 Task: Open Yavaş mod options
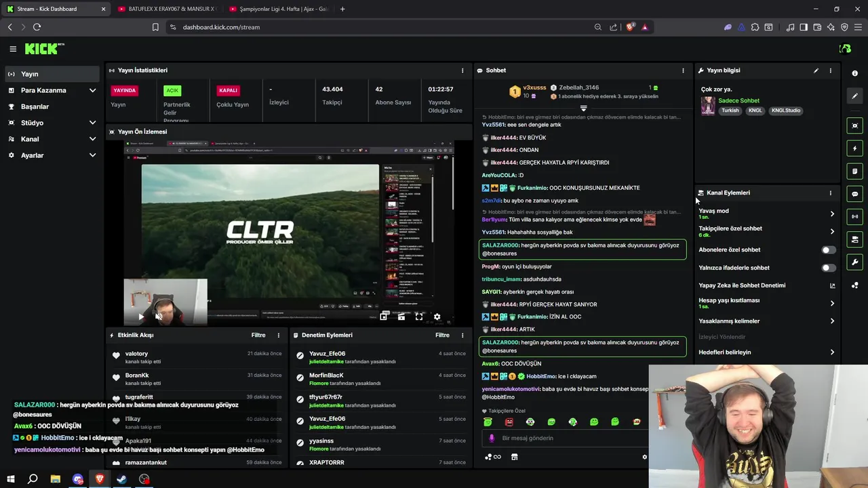pyautogui.click(x=767, y=213)
